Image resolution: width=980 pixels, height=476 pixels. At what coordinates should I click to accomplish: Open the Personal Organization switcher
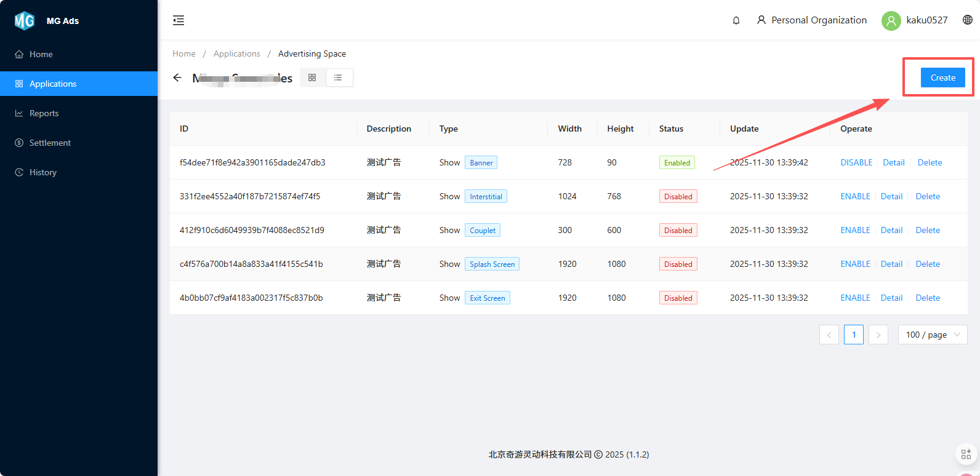point(811,20)
